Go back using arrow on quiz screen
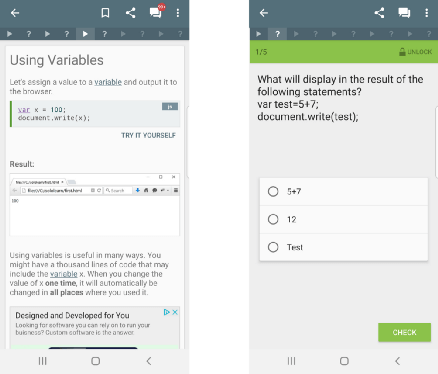This screenshot has width=438, height=374. tap(264, 13)
